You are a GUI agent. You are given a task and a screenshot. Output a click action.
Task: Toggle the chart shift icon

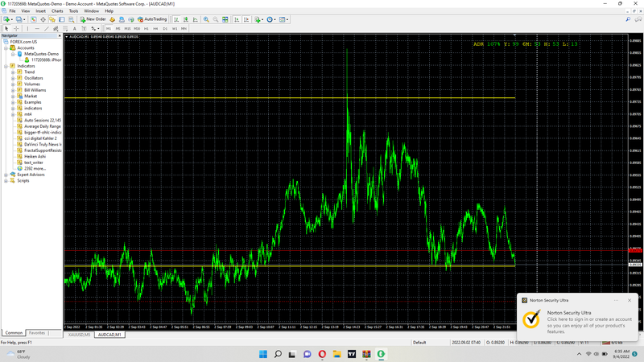click(x=246, y=19)
